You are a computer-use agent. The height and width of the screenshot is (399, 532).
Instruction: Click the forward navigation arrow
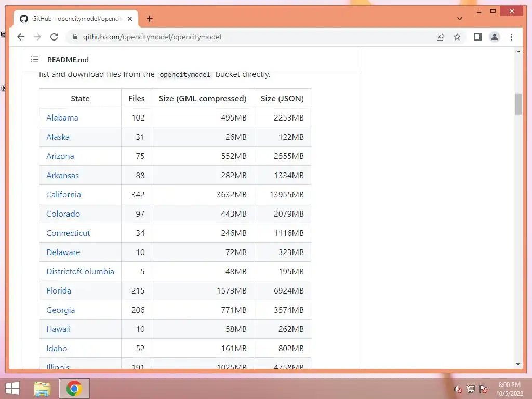tap(37, 37)
